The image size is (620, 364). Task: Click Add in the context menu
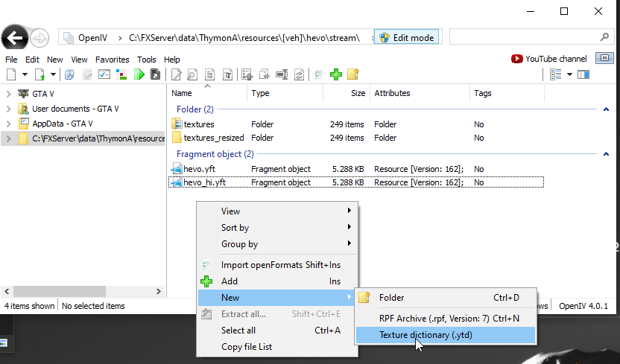tap(277, 281)
